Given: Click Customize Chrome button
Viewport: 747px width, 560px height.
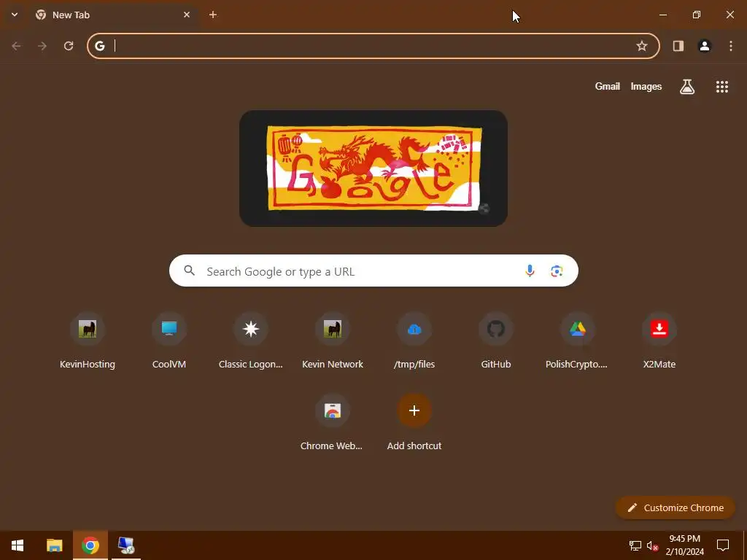Looking at the screenshot, I should (x=675, y=507).
